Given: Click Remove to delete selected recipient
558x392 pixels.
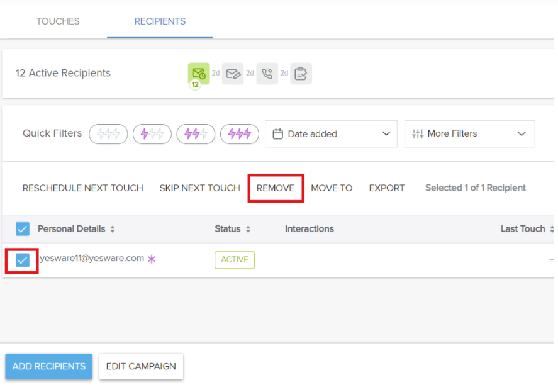Looking at the screenshot, I should tap(276, 188).
